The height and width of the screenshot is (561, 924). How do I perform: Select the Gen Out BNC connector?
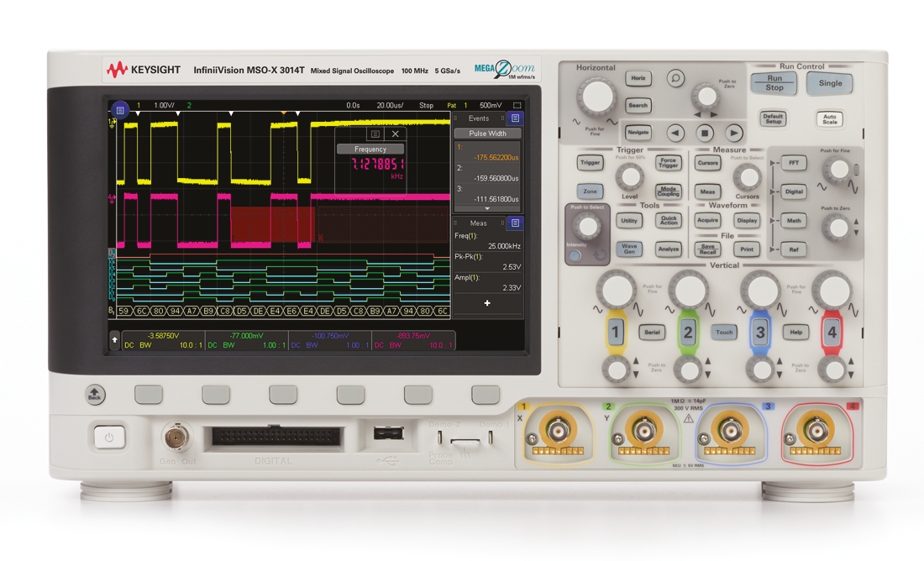click(176, 437)
